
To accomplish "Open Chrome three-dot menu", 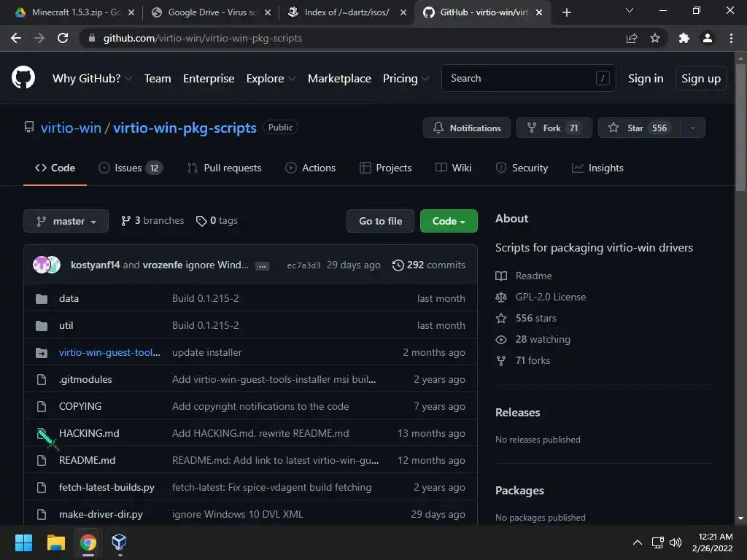I will [731, 38].
